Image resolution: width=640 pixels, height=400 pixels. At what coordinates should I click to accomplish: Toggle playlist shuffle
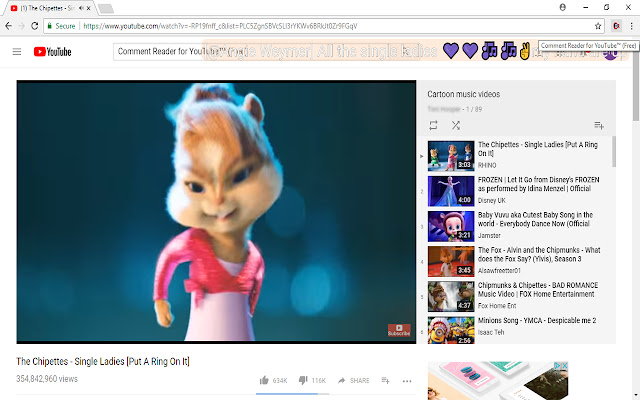pyautogui.click(x=456, y=125)
